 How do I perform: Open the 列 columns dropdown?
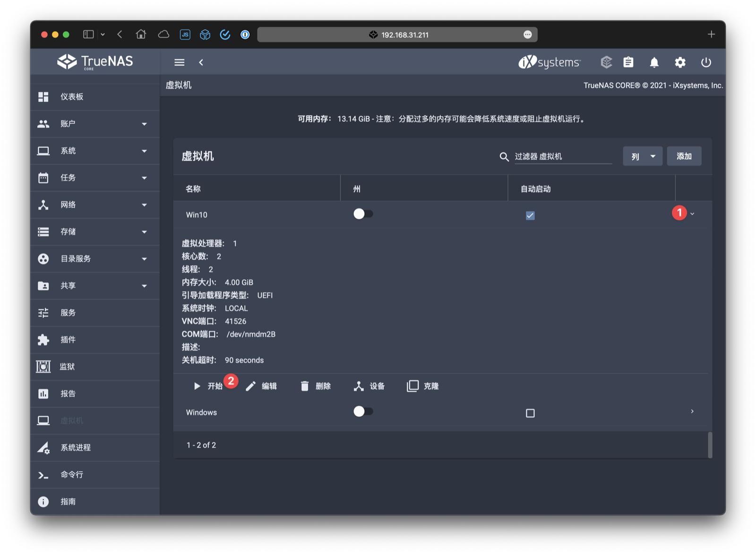coord(642,156)
